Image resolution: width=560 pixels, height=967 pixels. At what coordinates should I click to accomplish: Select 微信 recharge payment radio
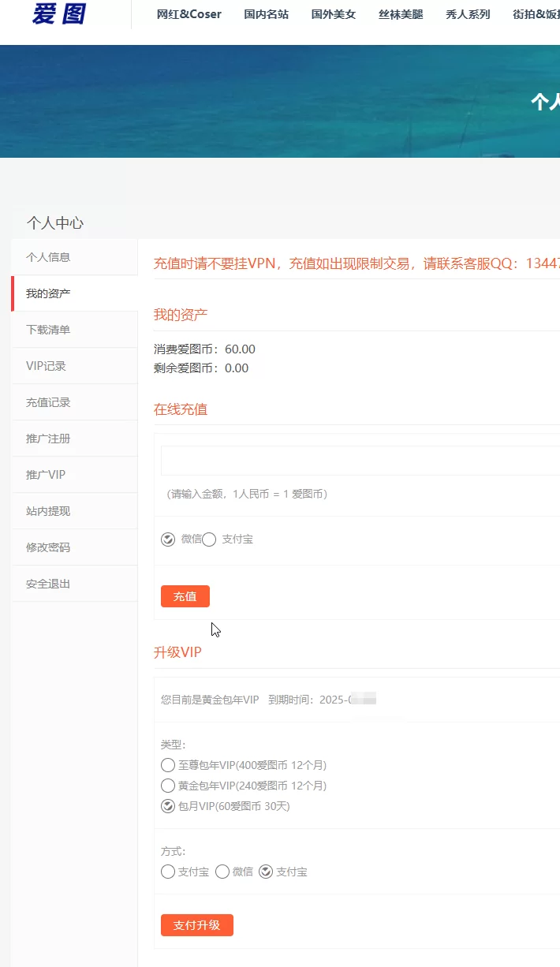pos(168,540)
